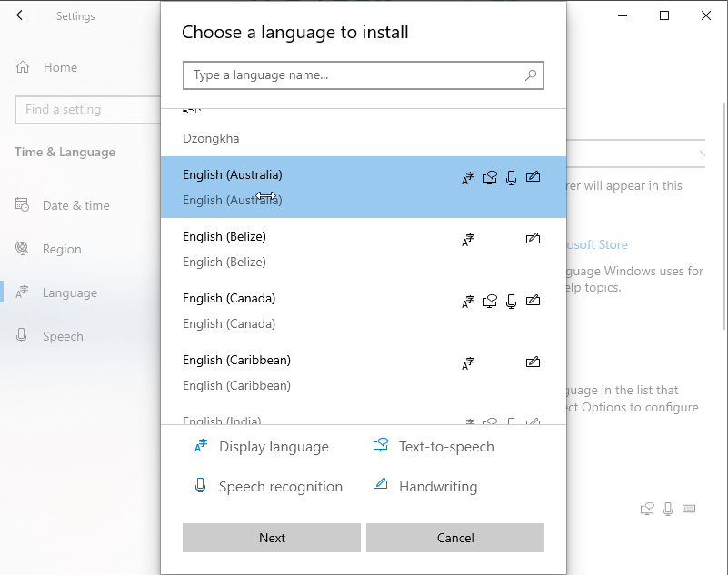The image size is (728, 575).
Task: Cancel the language install dialog
Action: coord(455,538)
